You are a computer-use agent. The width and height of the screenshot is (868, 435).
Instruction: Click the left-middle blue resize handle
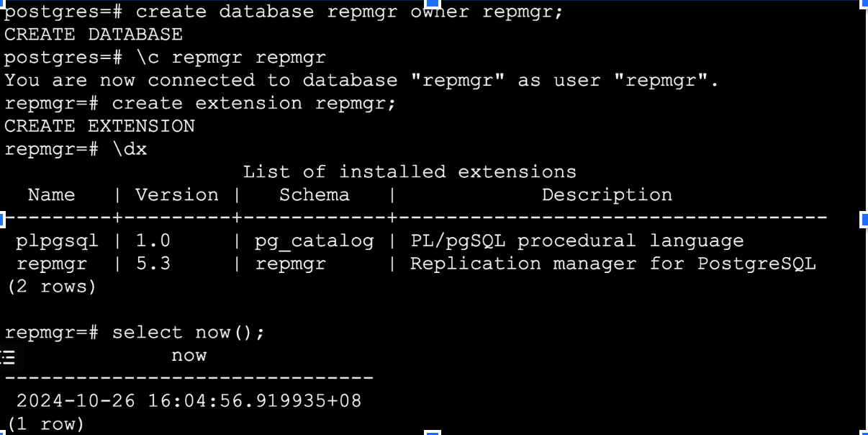(x=2, y=217)
